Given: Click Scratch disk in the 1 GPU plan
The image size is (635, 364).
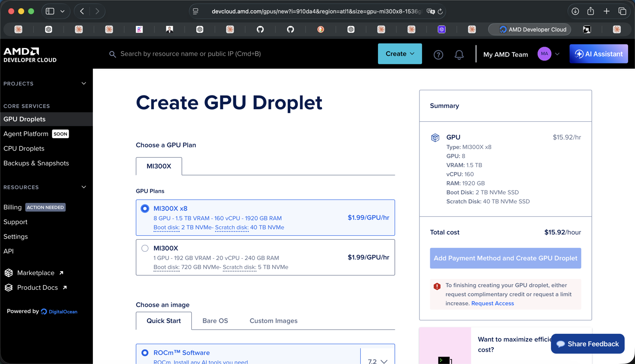Looking at the screenshot, I should coord(239,267).
